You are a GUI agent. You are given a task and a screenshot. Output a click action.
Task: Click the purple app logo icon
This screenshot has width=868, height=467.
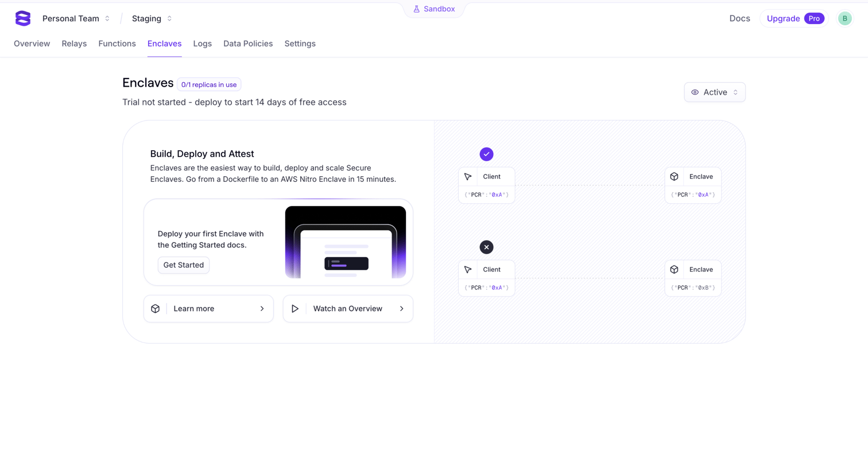[x=23, y=18]
